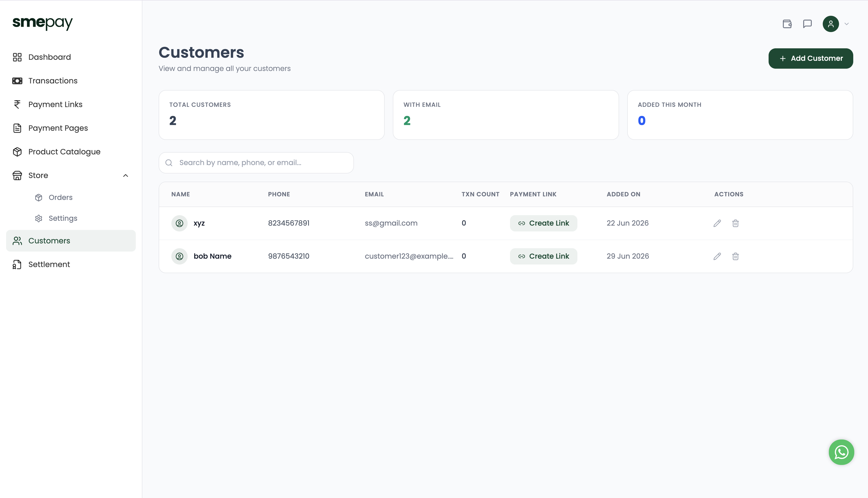Create Link for customer xyz
This screenshot has height=498, width=868.
[544, 223]
